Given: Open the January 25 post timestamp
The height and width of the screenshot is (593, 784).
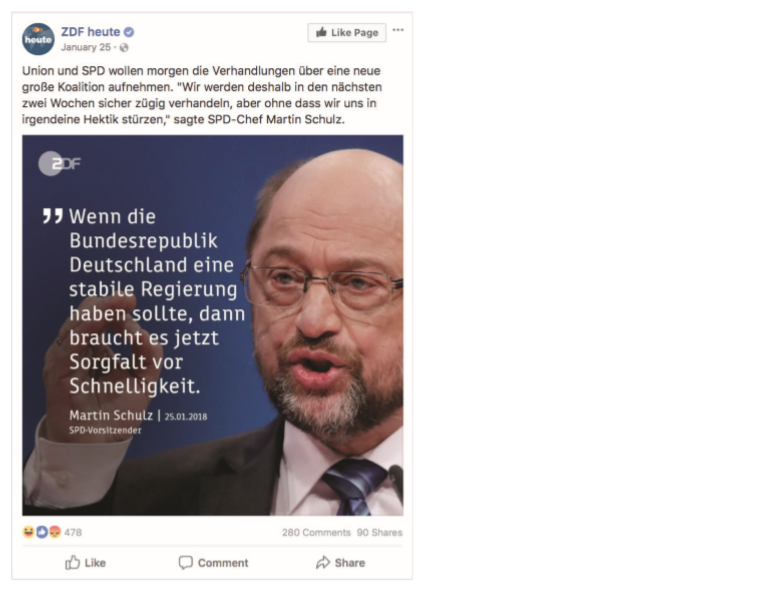Looking at the screenshot, I should click(86, 48).
